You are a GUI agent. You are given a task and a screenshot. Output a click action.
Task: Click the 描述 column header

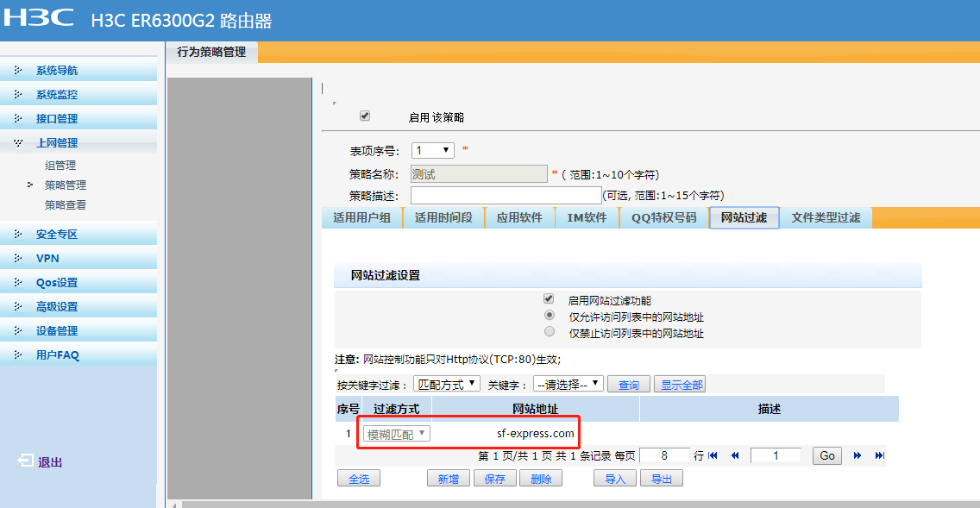coord(769,409)
